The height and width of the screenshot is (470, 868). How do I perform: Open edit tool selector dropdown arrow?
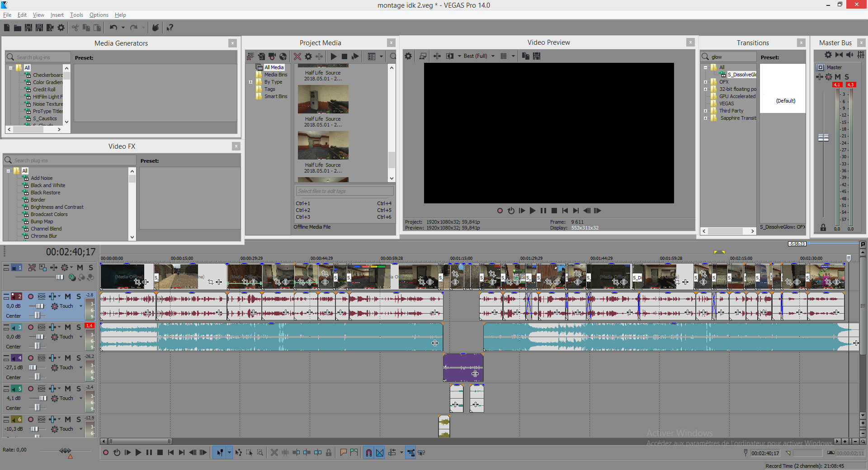(229, 452)
